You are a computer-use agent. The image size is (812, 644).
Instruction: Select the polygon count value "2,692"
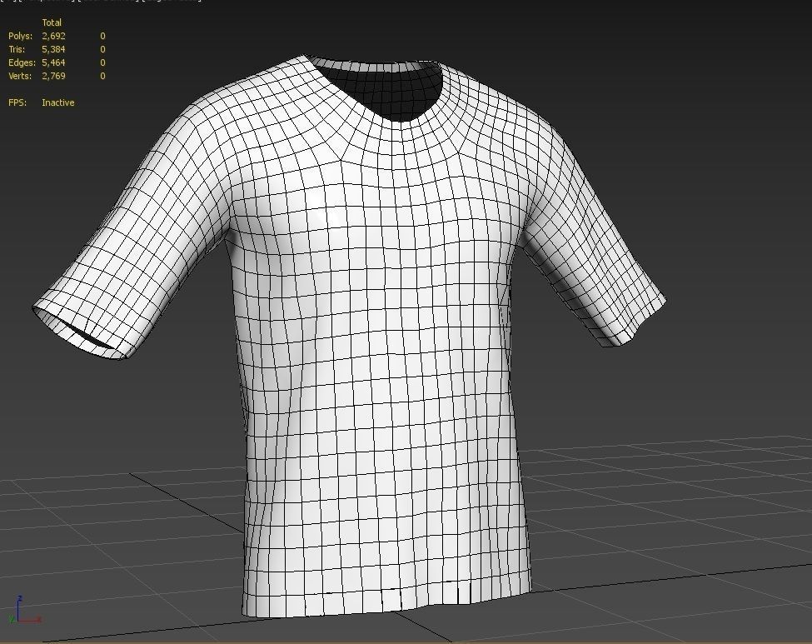[53, 37]
